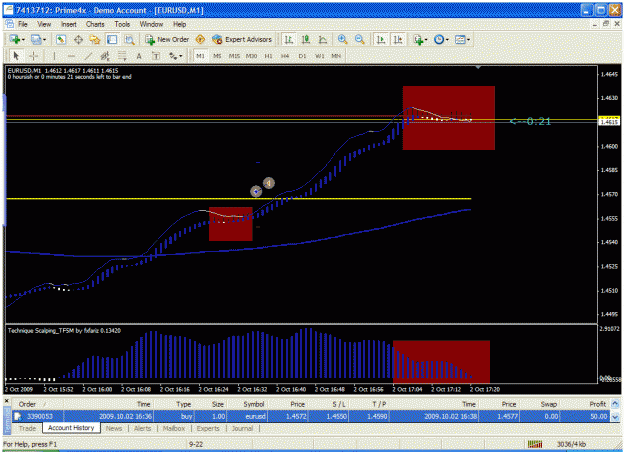Switch the chart to candlesticks
The width and height of the screenshot is (625, 452).
[306, 39]
